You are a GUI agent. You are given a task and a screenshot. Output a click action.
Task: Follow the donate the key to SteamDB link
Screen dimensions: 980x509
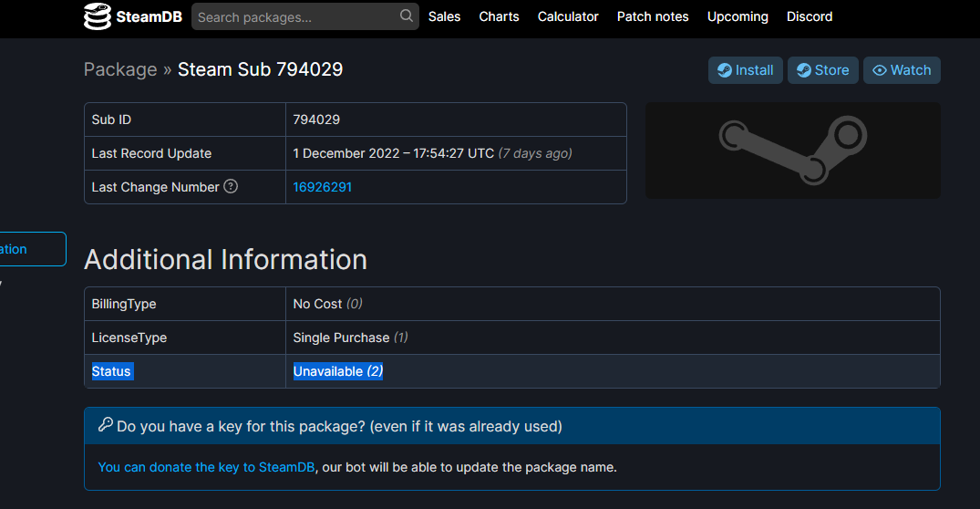(206, 467)
